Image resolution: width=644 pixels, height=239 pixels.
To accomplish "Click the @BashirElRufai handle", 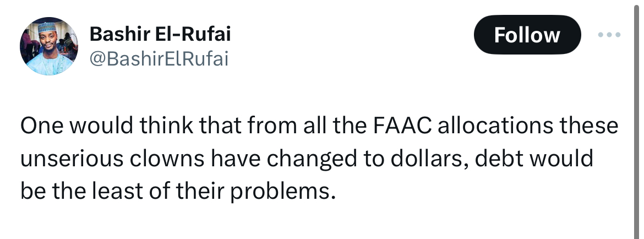I will (159, 59).
